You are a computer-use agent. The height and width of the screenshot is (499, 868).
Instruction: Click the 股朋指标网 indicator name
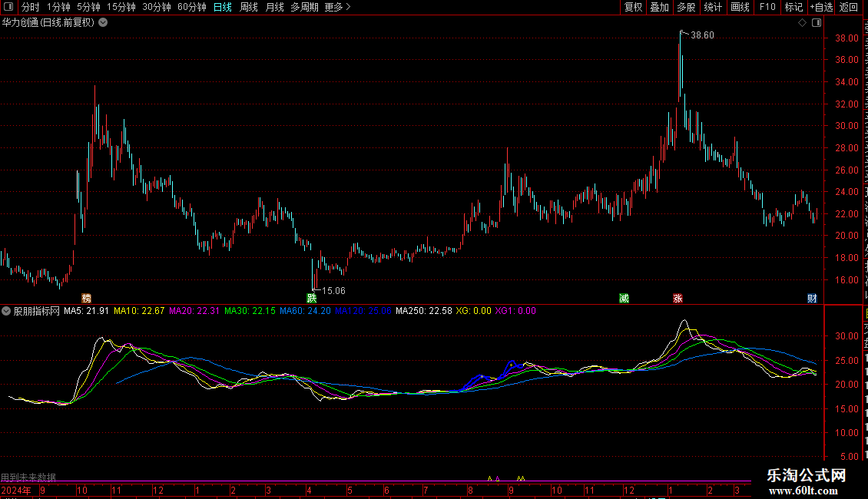tap(37, 311)
